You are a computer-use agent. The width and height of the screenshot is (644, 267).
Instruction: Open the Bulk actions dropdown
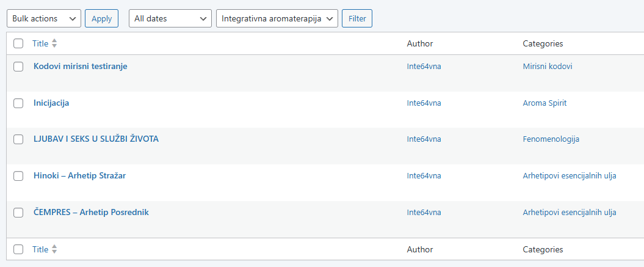click(x=43, y=18)
